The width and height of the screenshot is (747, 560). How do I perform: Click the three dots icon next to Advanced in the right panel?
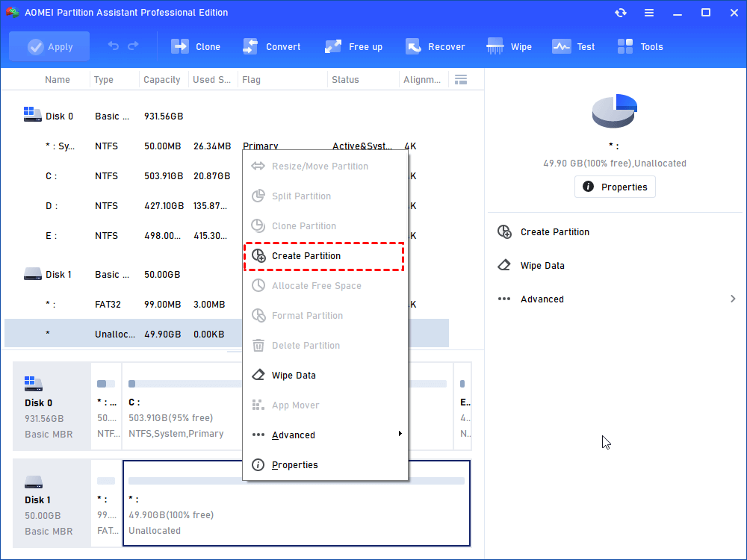(x=504, y=299)
